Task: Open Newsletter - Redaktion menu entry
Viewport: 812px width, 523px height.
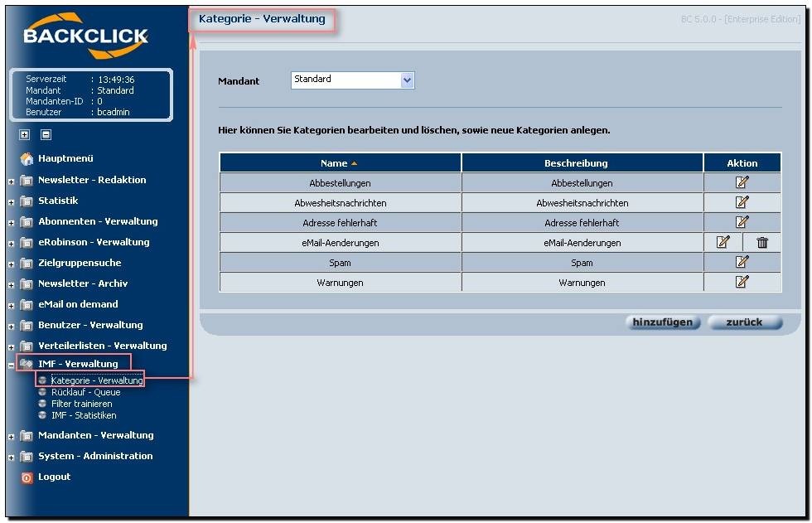Action: [92, 180]
